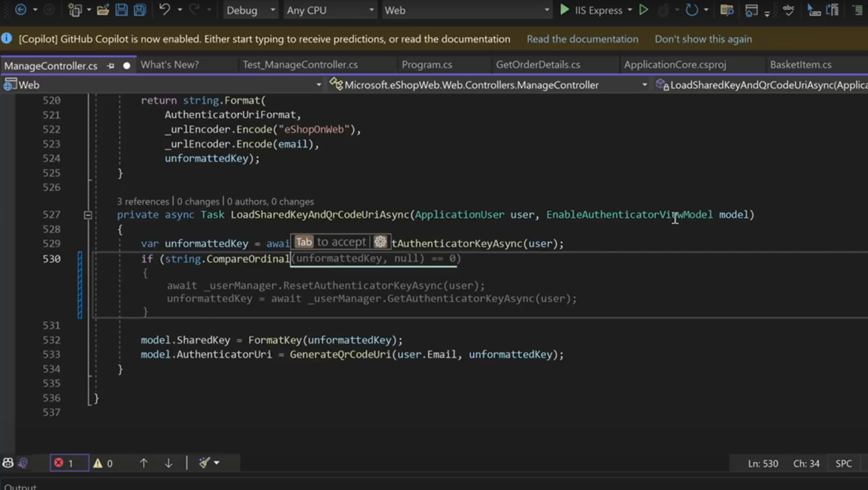Collapse the LoadSharedKeyAndQrCodeUriAsync method via its expander
Screen dimensions: 868x490
(x=87, y=214)
